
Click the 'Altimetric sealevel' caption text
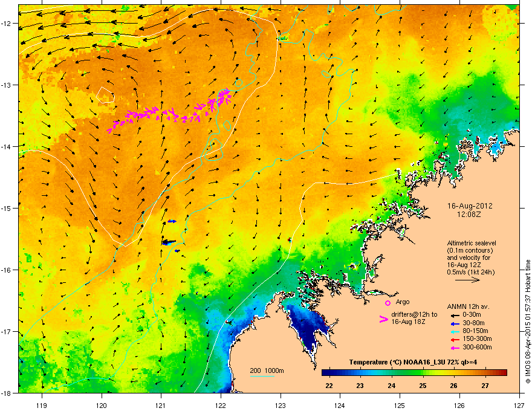[x=472, y=243]
